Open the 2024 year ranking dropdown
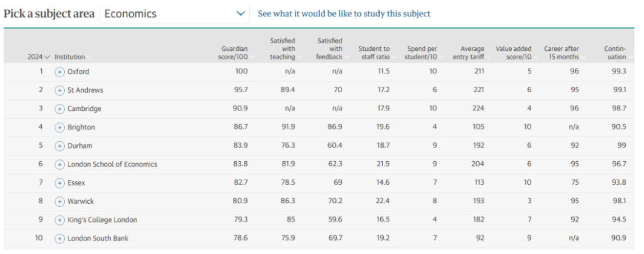 38,57
